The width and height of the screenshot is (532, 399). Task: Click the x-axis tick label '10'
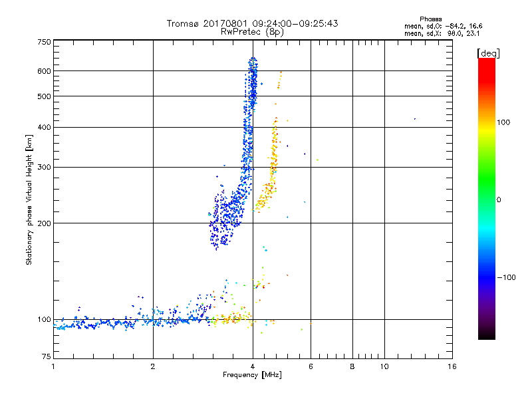(x=384, y=366)
